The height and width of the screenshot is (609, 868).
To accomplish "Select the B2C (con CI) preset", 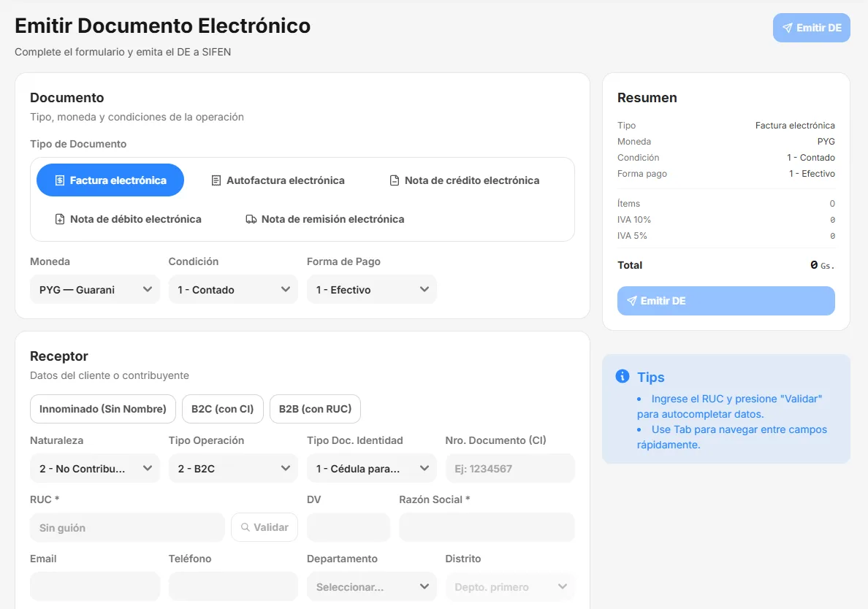I will (x=223, y=409).
